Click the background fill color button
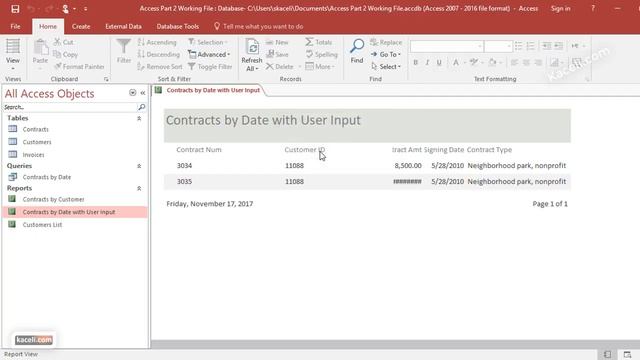Viewport: 640px width, 360px height. (492, 62)
